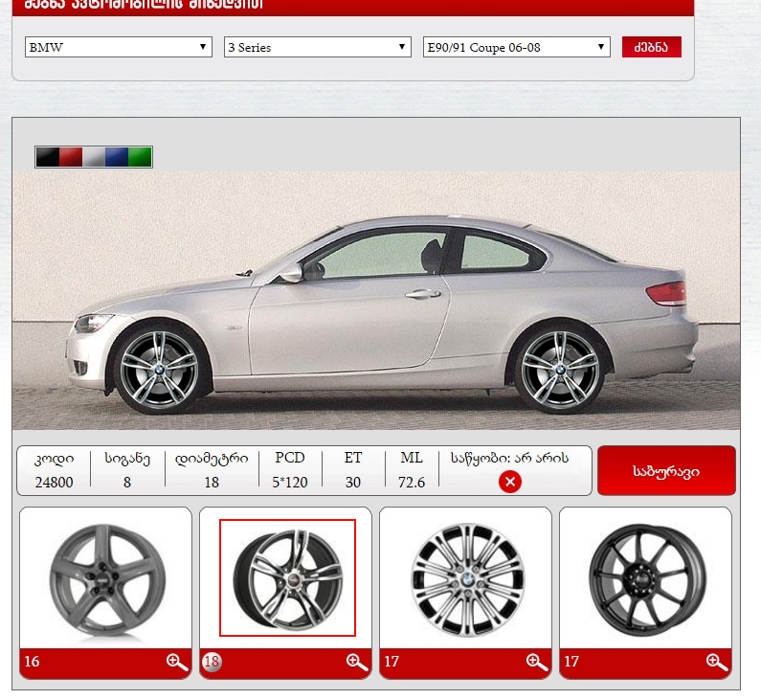Zoom the multi-spoke 17 inch wheel magnifier

coord(537,662)
